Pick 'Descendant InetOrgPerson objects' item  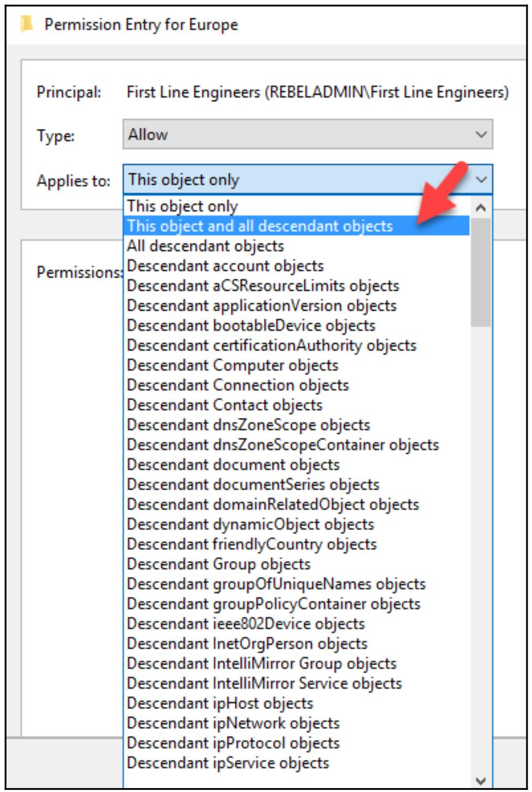tap(247, 644)
